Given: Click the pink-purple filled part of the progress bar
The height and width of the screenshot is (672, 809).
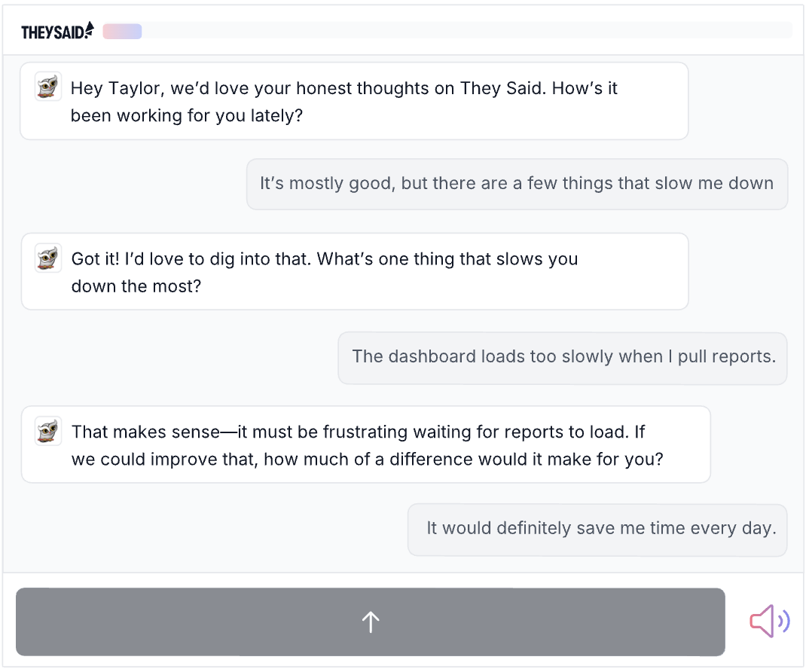Looking at the screenshot, I should click(122, 31).
